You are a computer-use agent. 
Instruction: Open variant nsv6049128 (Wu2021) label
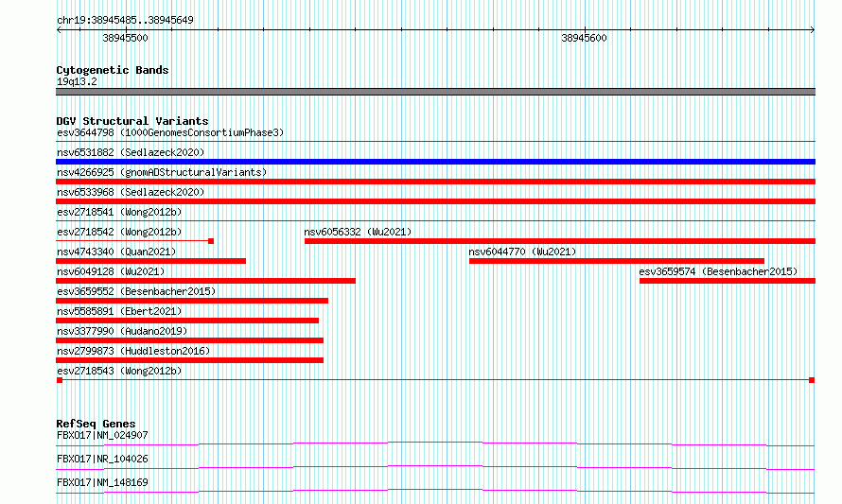click(111, 271)
